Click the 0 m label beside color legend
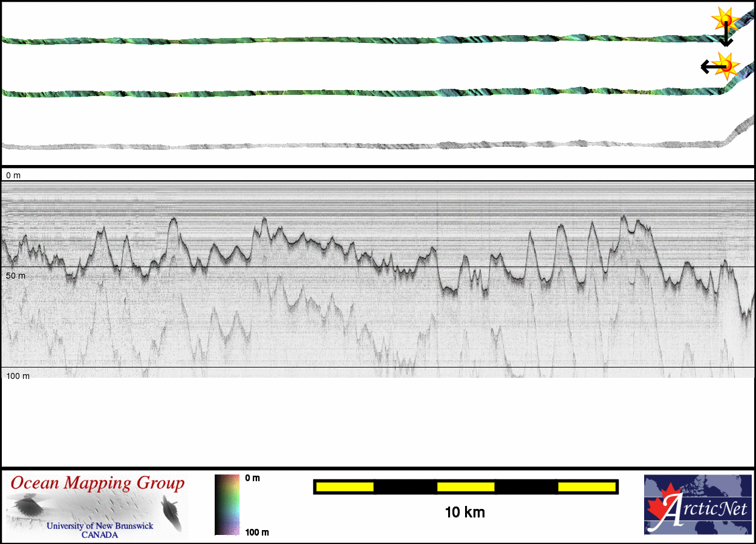 click(253, 478)
